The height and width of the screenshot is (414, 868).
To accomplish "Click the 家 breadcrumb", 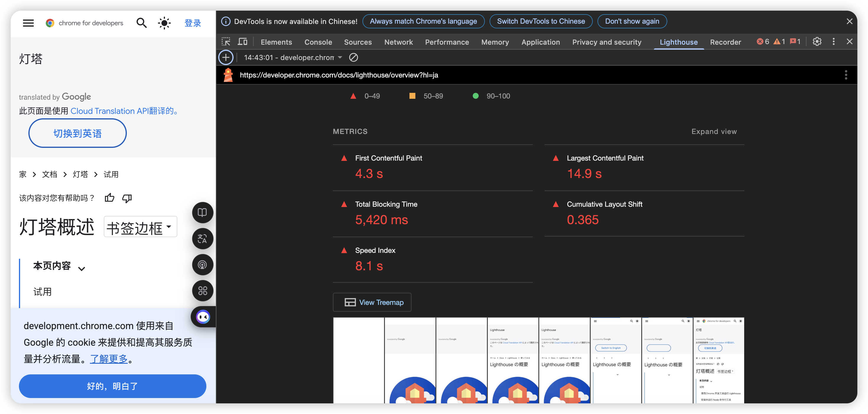I will coord(22,174).
